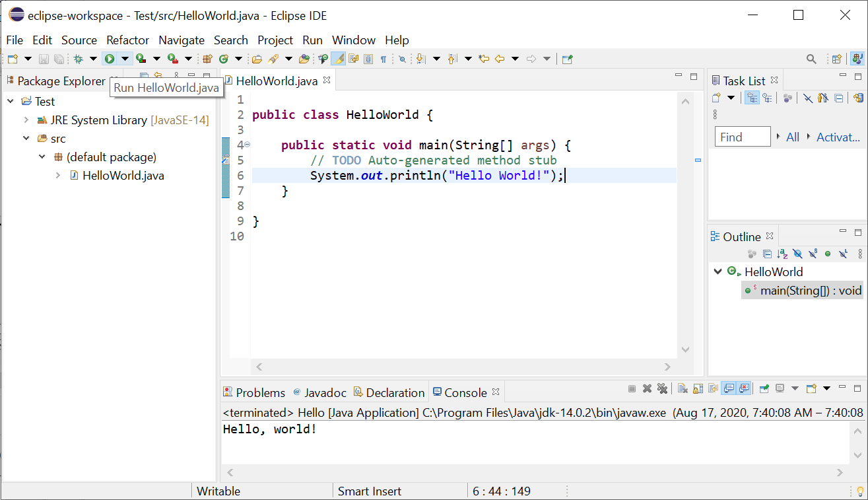868x500 pixels.
Task: Run HelloWorld.java with green play button
Action: pyautogui.click(x=109, y=59)
